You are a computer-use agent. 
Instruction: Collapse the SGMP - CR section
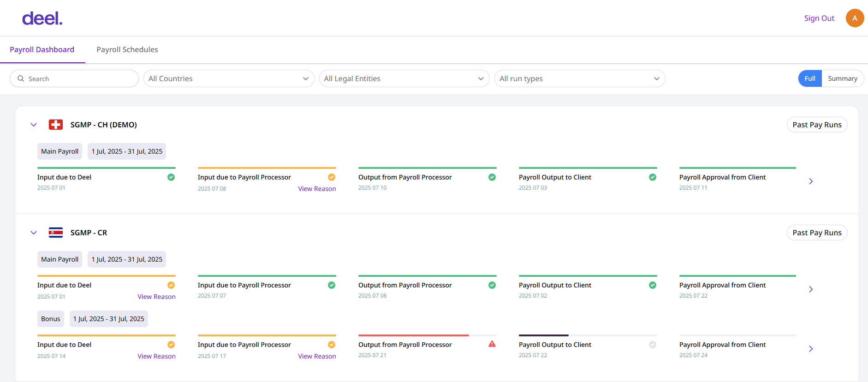point(34,233)
